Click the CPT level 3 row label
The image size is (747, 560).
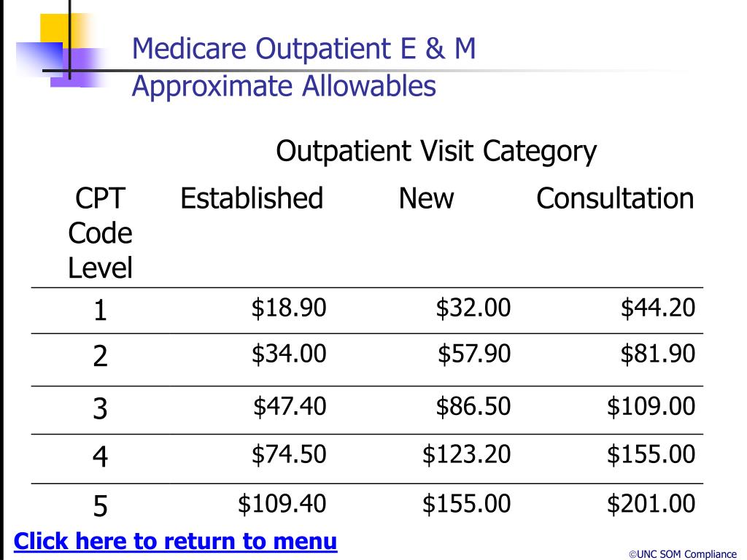coord(100,409)
